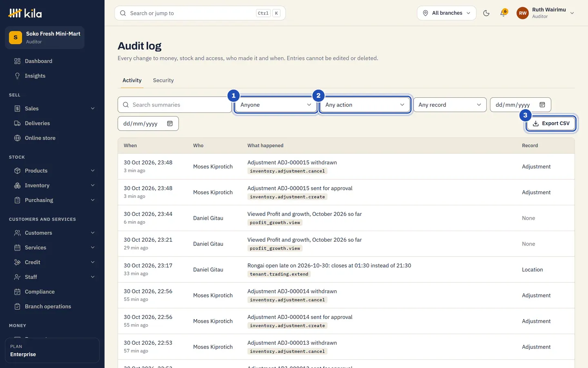Open the Anyone user filter
588x368 pixels.
pyautogui.click(x=276, y=105)
